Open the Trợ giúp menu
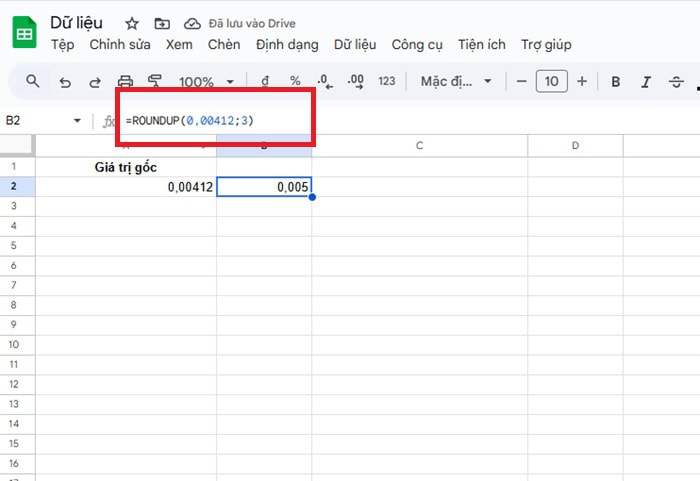Viewport: 700px width, 481px height. click(x=546, y=45)
